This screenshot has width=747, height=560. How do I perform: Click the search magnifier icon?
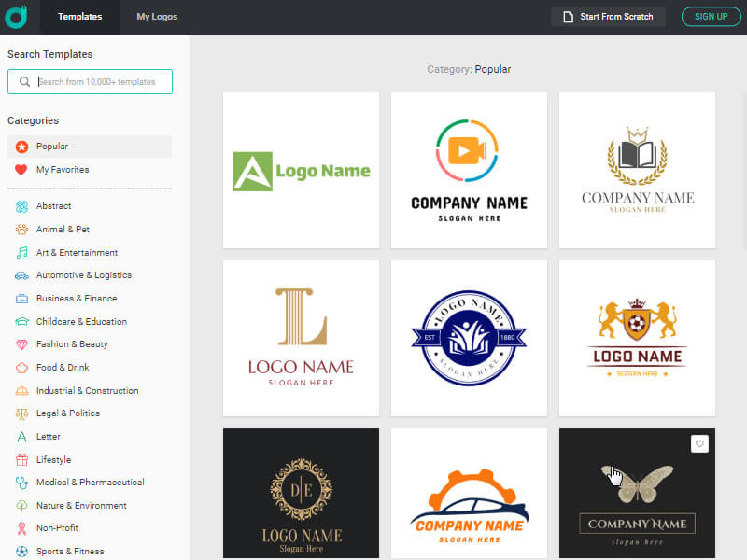[23, 81]
